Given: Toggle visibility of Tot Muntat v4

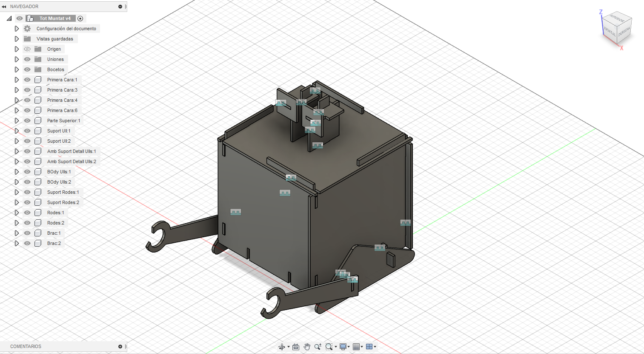Looking at the screenshot, I should click(20, 18).
